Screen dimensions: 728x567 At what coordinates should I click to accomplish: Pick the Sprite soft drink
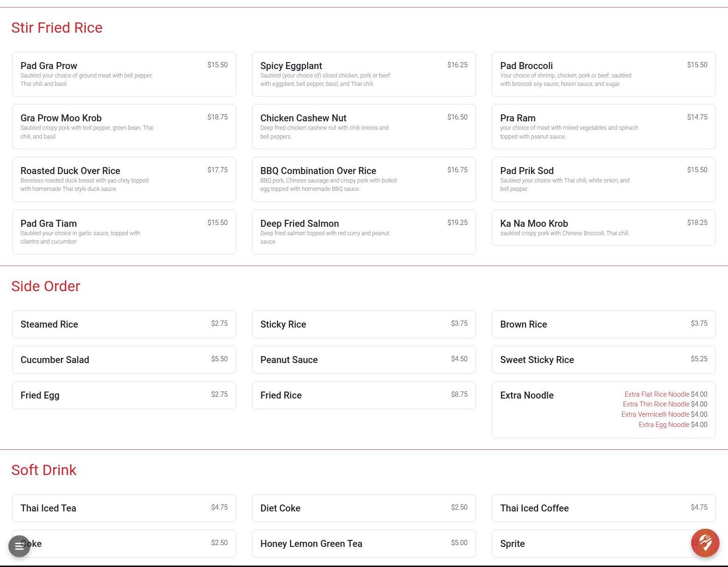[604, 544]
